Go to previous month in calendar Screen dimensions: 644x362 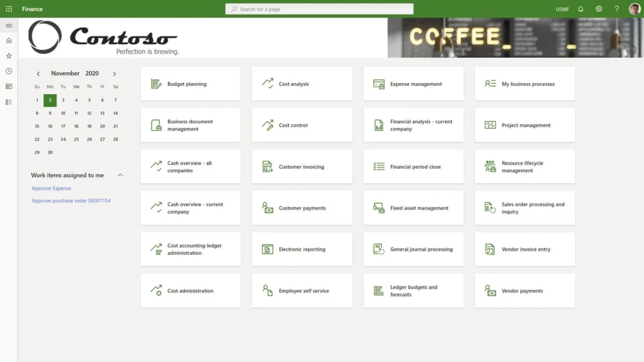38,74
